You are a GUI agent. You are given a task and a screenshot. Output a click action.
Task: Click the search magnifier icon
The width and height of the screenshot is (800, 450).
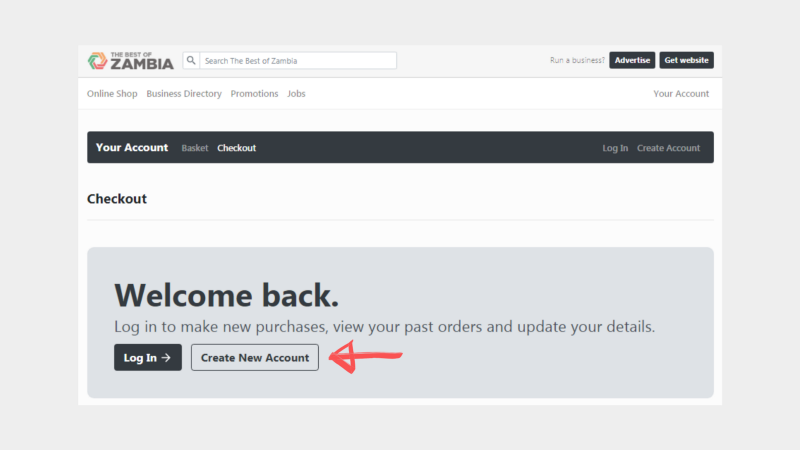191,60
